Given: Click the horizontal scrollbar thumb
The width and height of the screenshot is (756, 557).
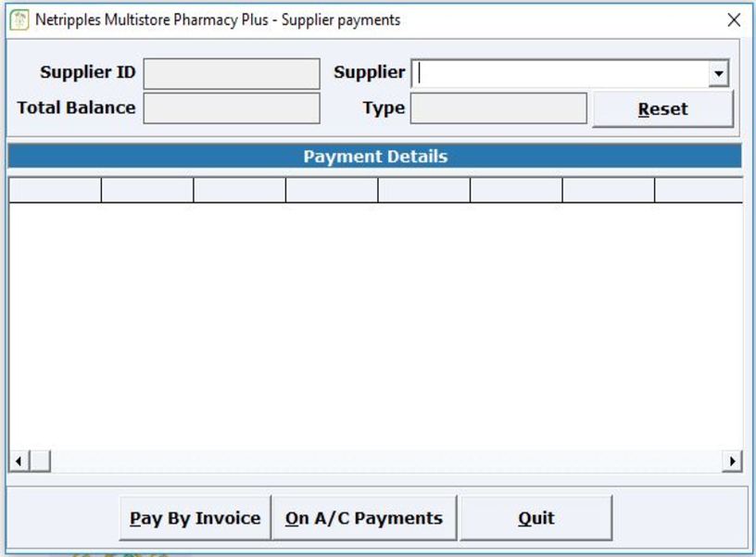Looking at the screenshot, I should 40,462.
